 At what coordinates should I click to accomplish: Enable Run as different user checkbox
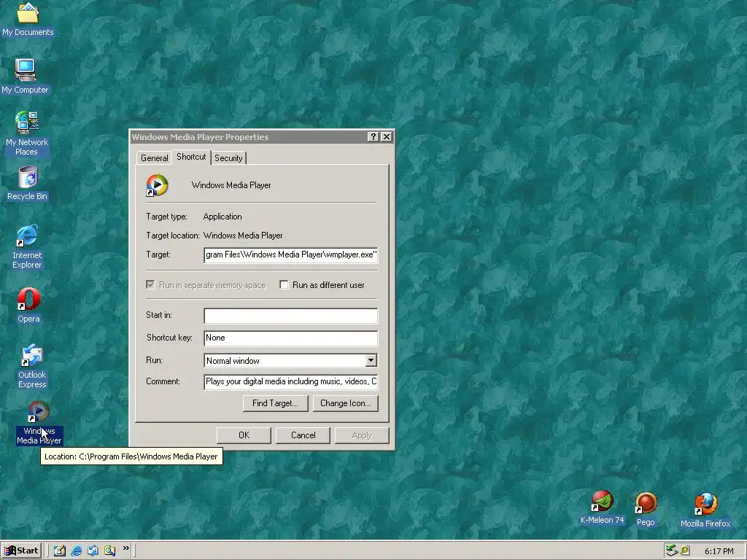[284, 285]
